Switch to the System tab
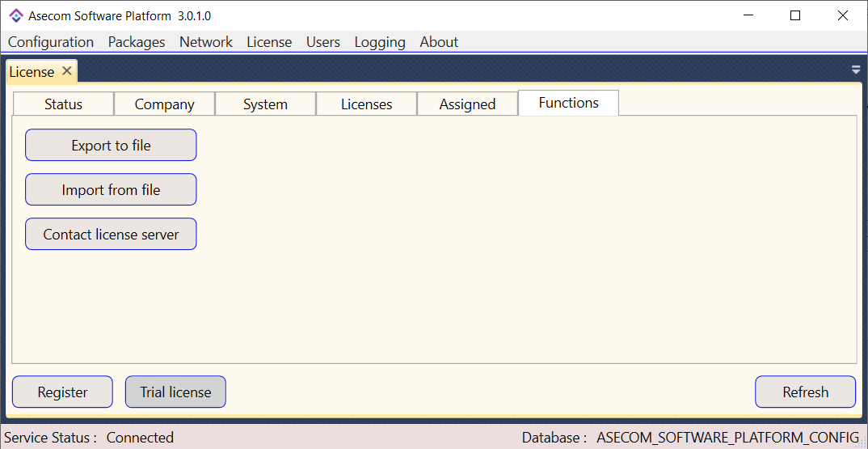The height and width of the screenshot is (449, 868). point(265,104)
